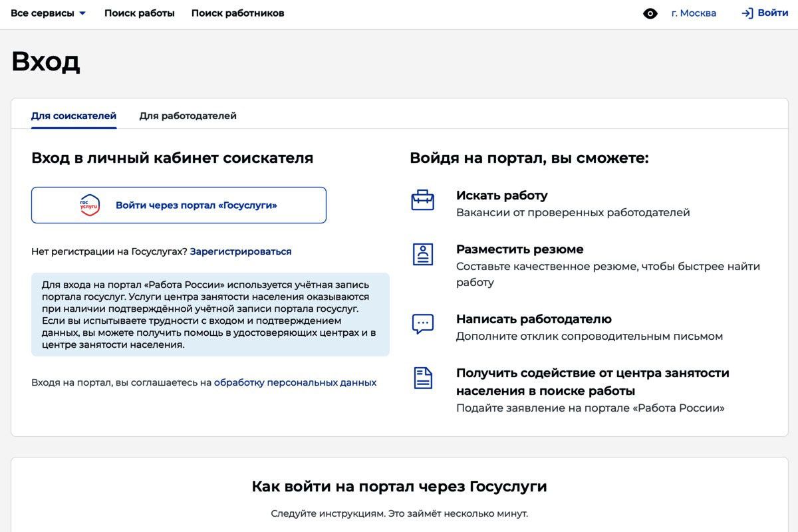798x532 pixels.
Task: Click the chat bubble icon beside Написать работодателю
Action: coord(422,324)
